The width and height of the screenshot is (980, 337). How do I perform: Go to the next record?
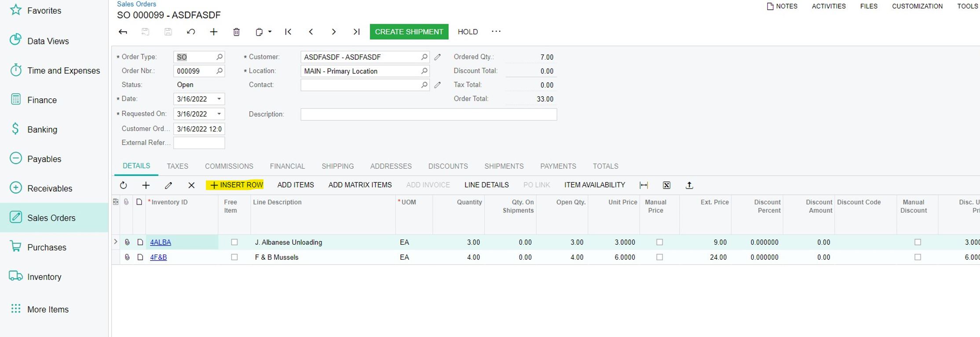(x=334, y=32)
